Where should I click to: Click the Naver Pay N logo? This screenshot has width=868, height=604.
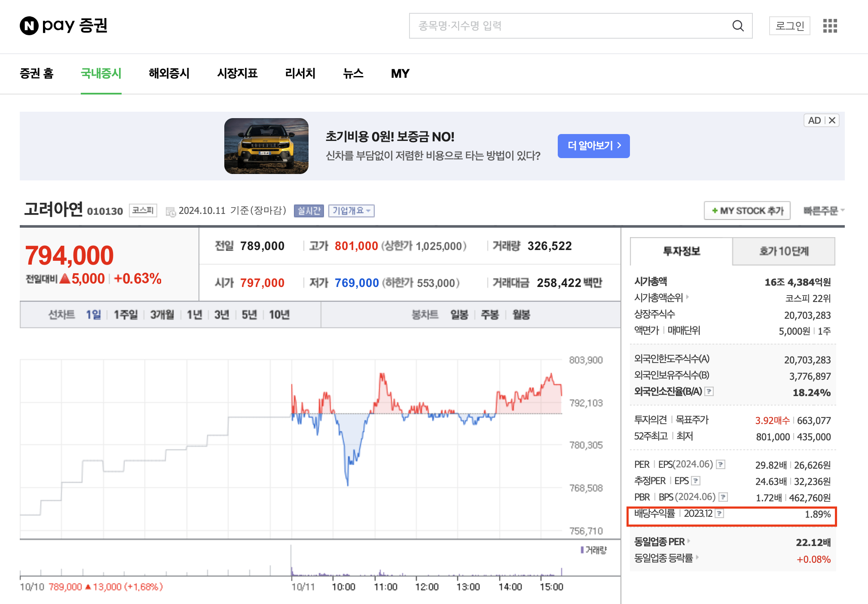pyautogui.click(x=29, y=26)
